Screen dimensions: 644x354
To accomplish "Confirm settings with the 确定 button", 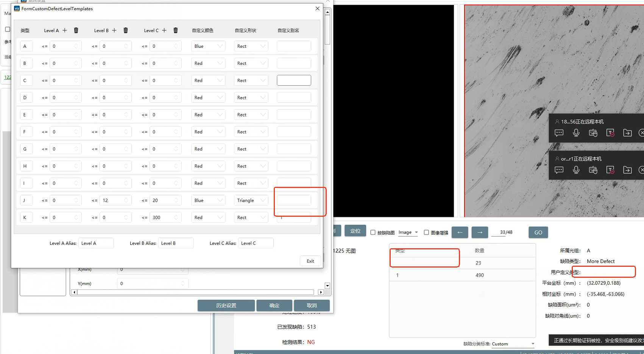I will pyautogui.click(x=274, y=305).
